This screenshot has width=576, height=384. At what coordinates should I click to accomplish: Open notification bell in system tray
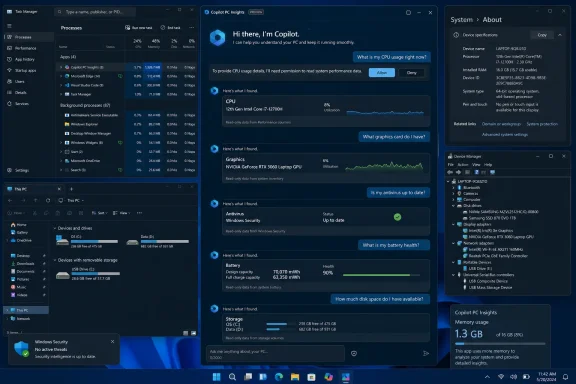565,377
